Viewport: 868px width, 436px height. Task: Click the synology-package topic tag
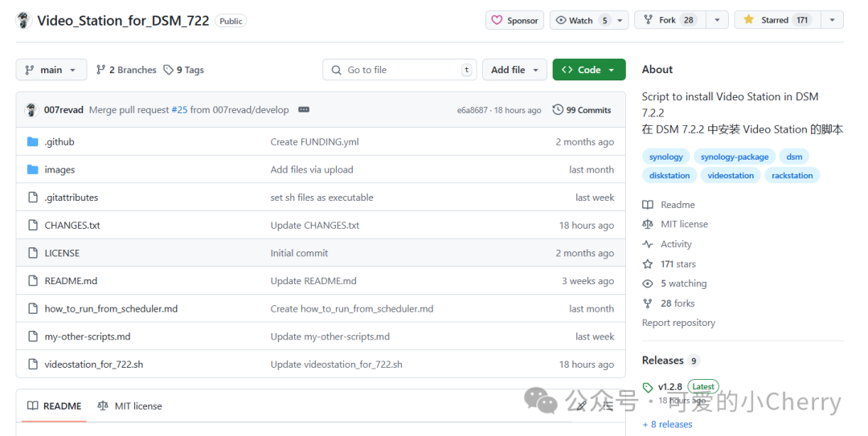pyautogui.click(x=735, y=157)
